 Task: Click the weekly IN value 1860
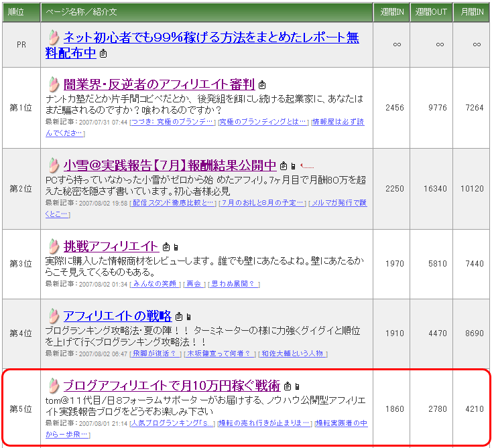click(x=395, y=408)
